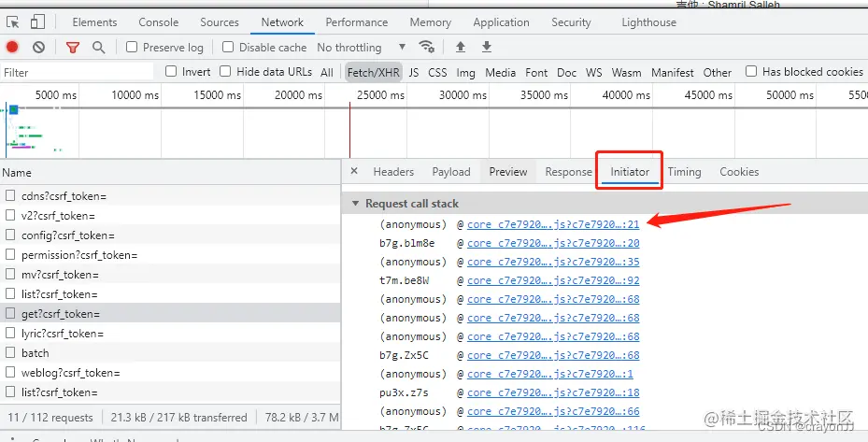Toggle the red filter funnel icon
Screen dimensions: 868x442
click(73, 47)
